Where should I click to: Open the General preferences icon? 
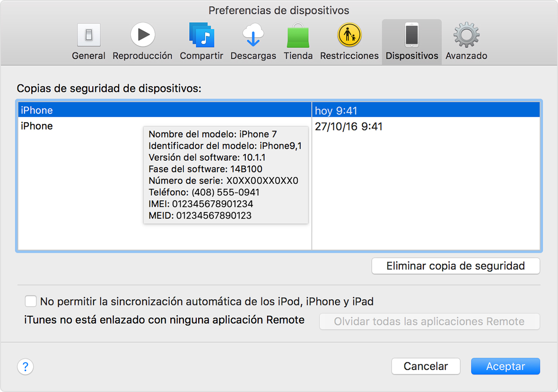(89, 35)
